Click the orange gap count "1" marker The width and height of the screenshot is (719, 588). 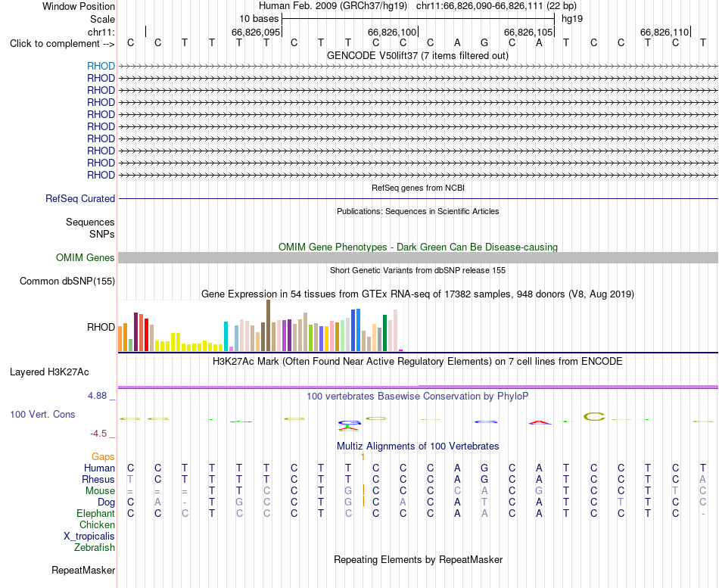(x=363, y=457)
